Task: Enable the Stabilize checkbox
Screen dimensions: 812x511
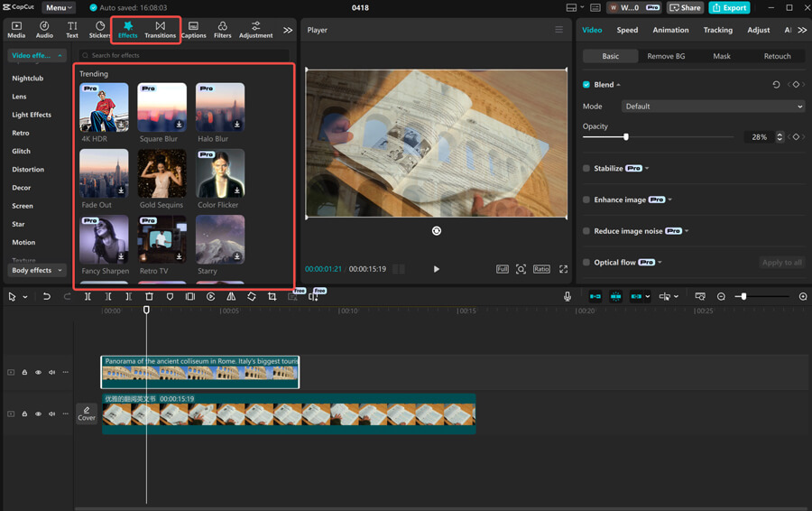Action: [586, 168]
